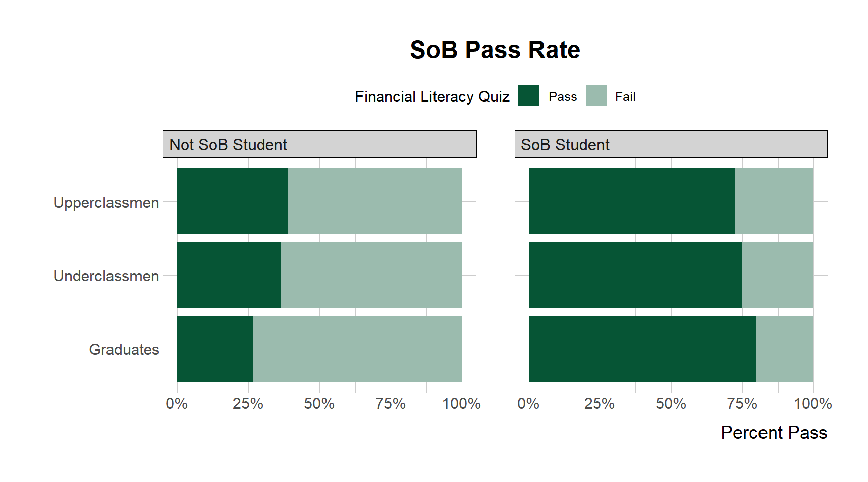Click Upperclassmen Fail bar in the SoB Student panel
The height and width of the screenshot is (482, 868).
774,201
